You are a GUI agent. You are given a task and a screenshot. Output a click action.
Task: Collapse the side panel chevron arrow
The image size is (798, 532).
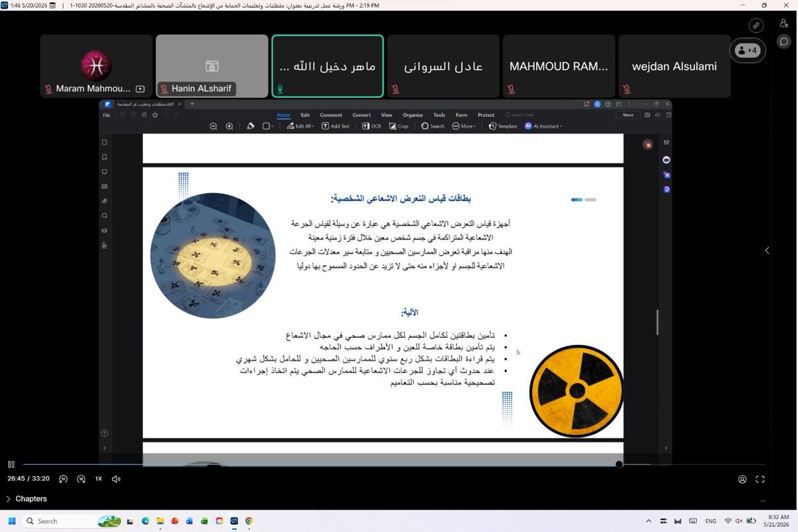tap(767, 251)
